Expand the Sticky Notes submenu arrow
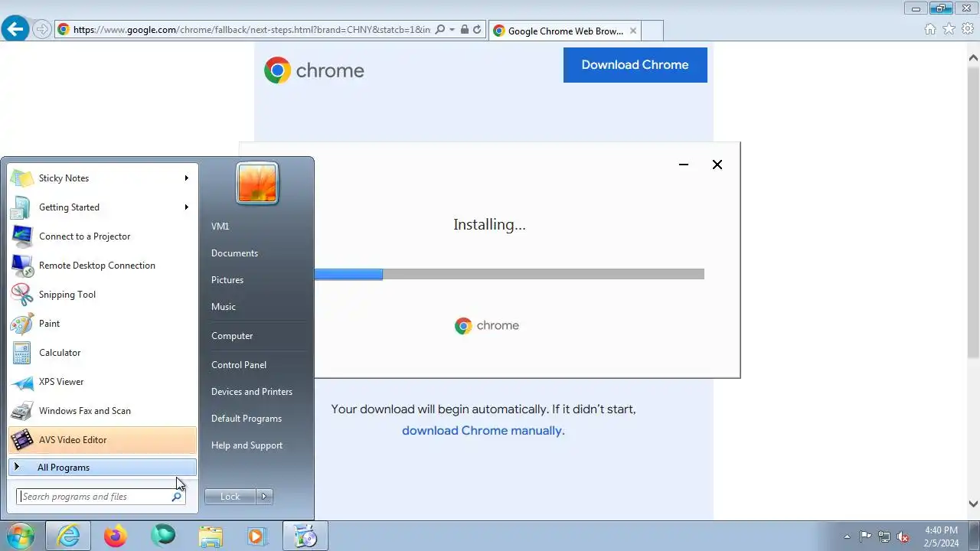The height and width of the screenshot is (551, 980). 186,178
